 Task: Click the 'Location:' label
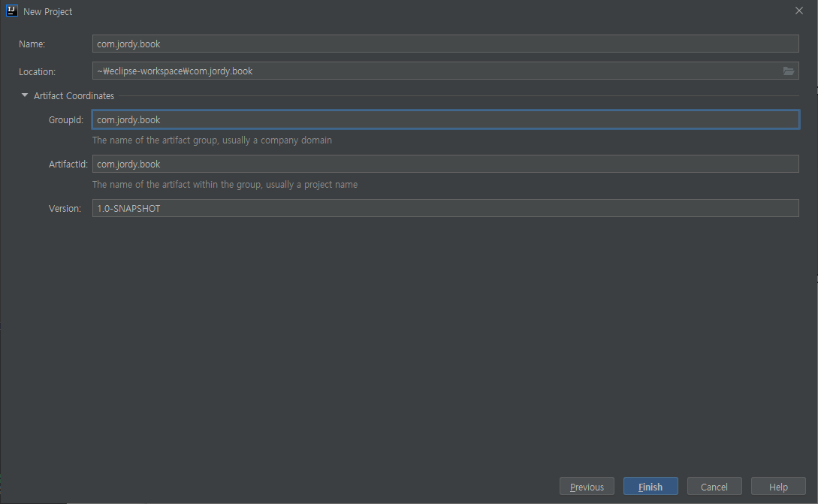pos(37,72)
